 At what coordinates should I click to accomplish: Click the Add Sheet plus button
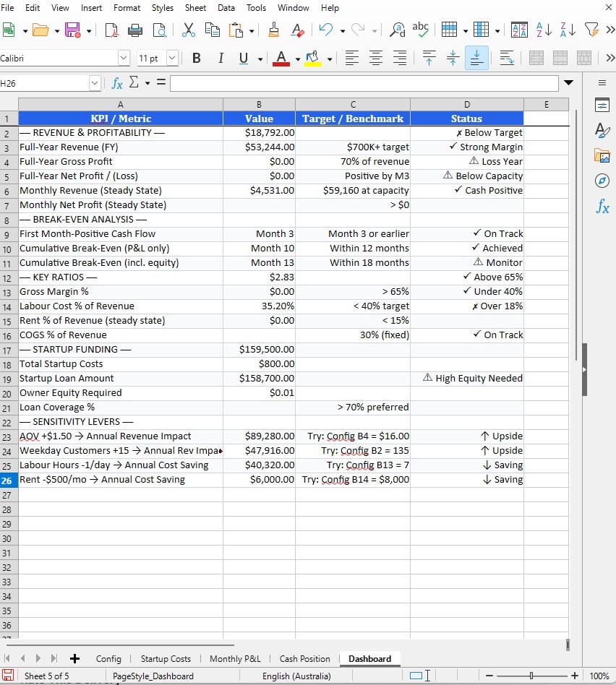(x=74, y=658)
